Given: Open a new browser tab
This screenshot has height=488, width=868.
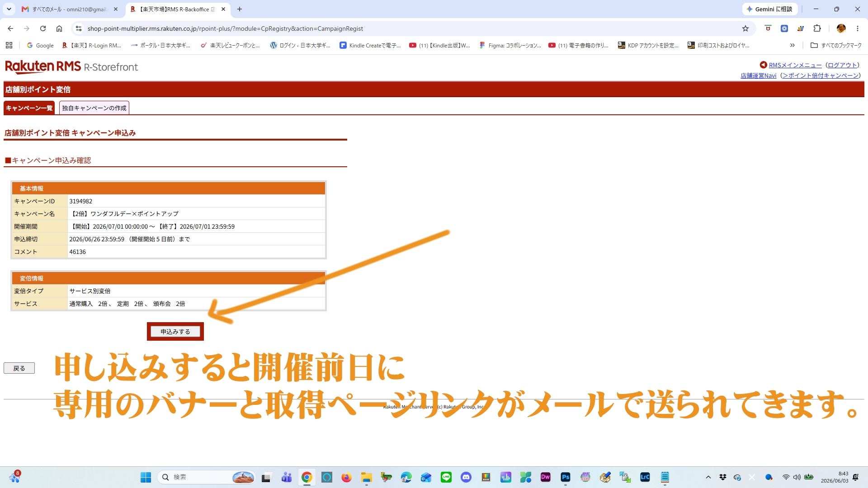Looking at the screenshot, I should coord(240,9).
